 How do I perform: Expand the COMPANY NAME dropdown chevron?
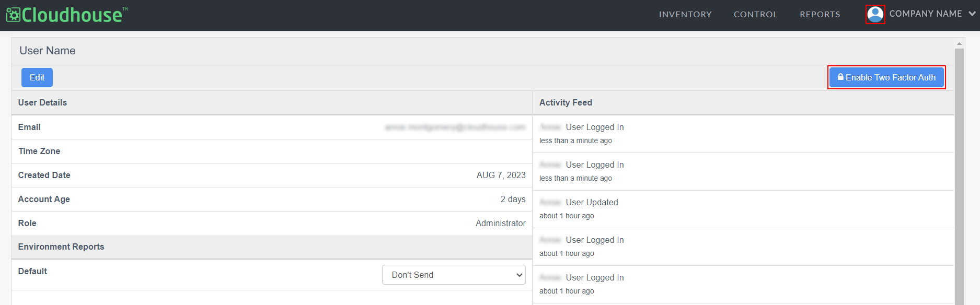tap(972, 14)
